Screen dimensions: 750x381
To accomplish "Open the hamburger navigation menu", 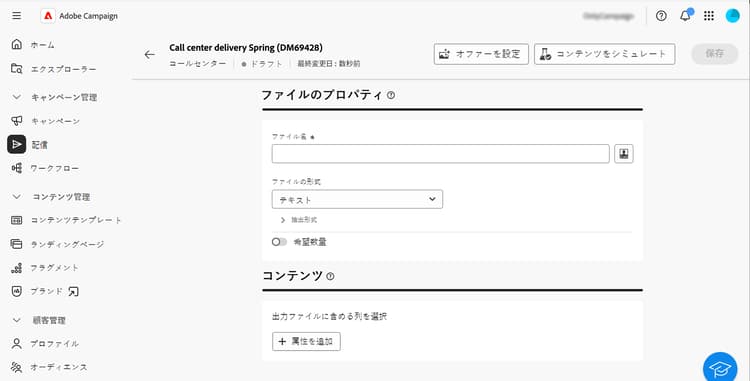I will click(x=16, y=16).
